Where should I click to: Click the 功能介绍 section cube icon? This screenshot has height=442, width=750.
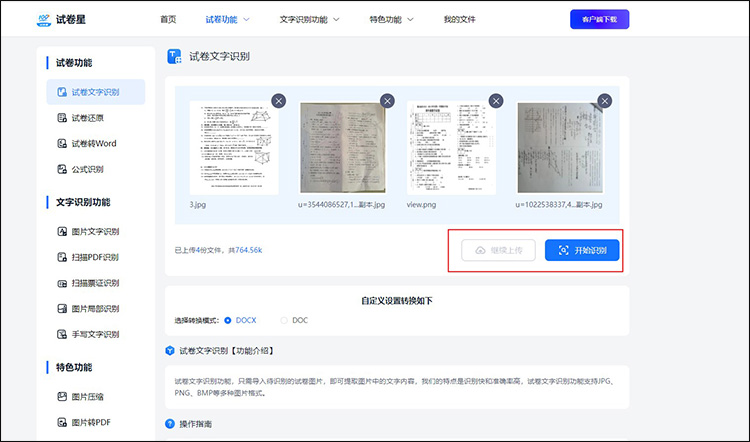170,351
